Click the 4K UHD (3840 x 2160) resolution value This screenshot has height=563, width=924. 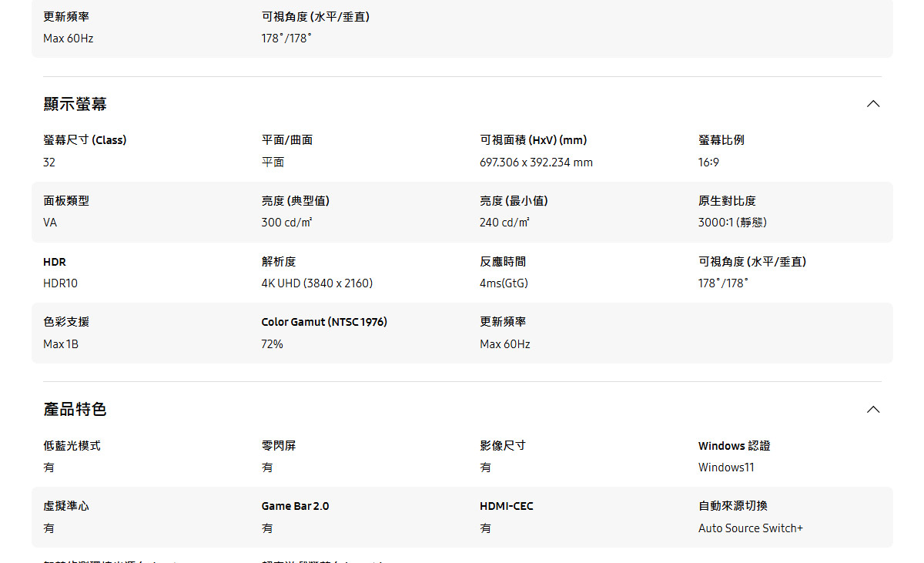[317, 283]
